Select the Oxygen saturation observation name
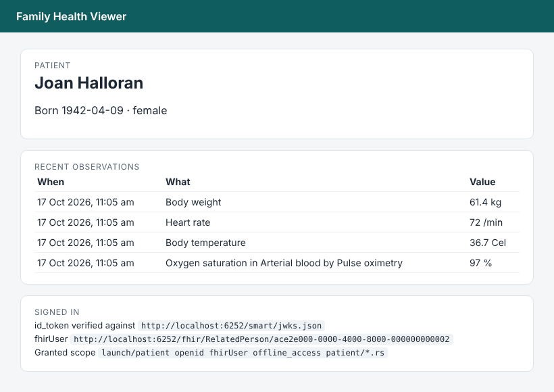The image size is (554, 392). [284, 263]
